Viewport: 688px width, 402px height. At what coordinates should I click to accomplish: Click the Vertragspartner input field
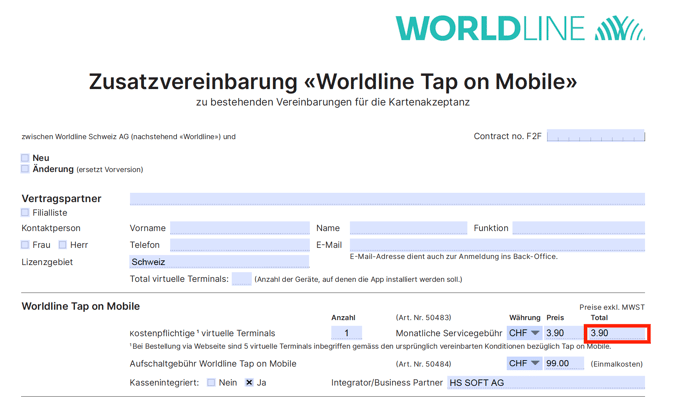[x=387, y=199]
